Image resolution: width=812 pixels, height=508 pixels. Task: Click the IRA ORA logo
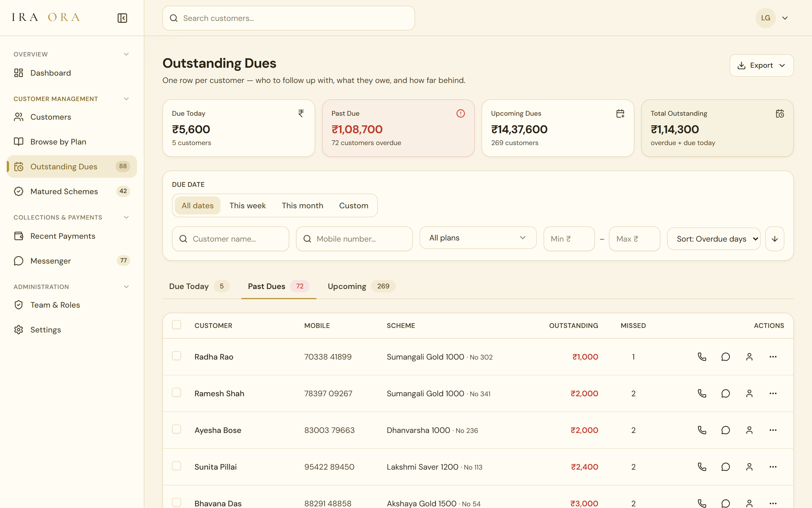point(46,17)
